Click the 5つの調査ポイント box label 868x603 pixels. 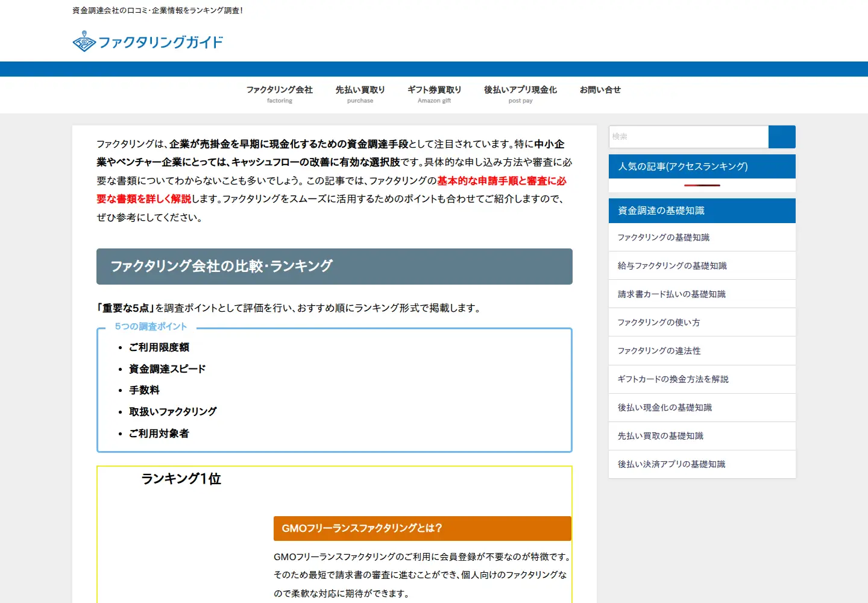click(151, 327)
